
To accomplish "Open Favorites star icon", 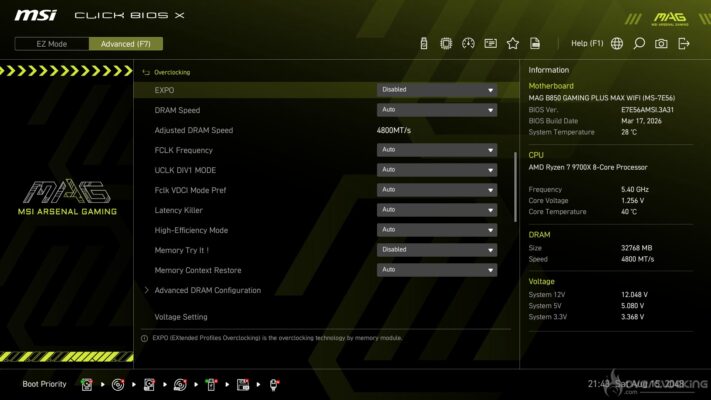I will [x=512, y=44].
